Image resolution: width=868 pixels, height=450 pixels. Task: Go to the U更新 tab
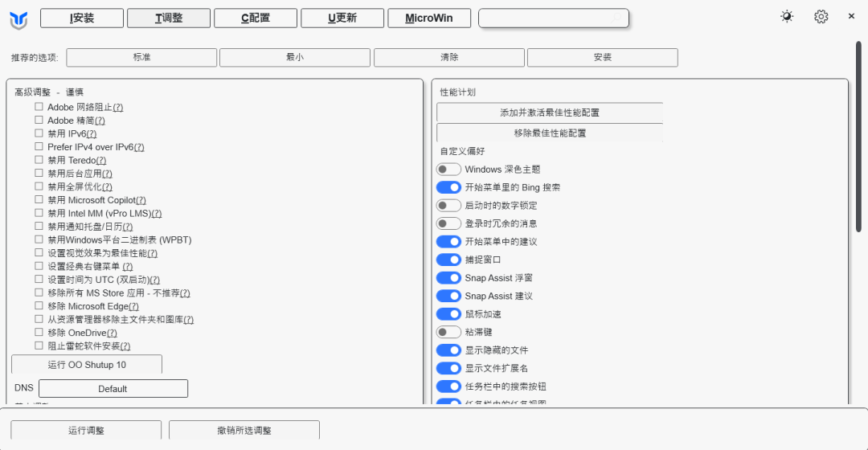pyautogui.click(x=342, y=18)
